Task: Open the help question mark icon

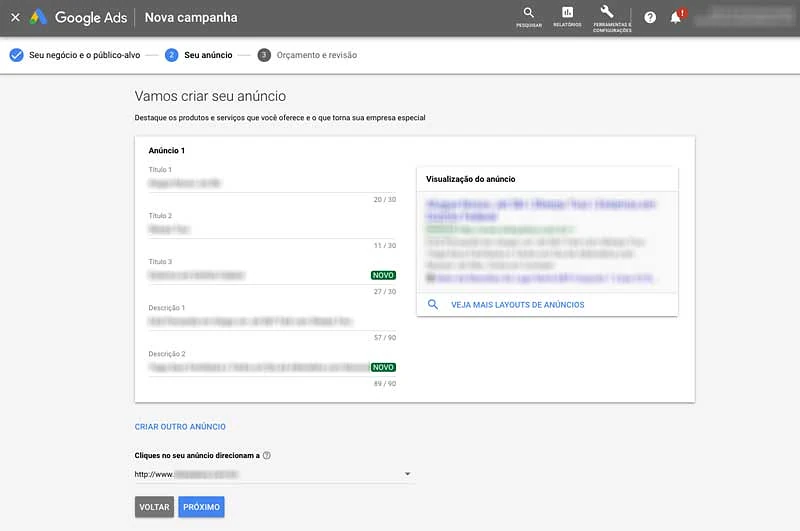Action: (x=649, y=17)
